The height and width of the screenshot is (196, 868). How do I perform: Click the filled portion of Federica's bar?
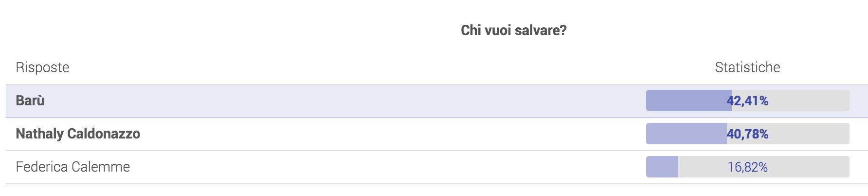tap(662, 167)
